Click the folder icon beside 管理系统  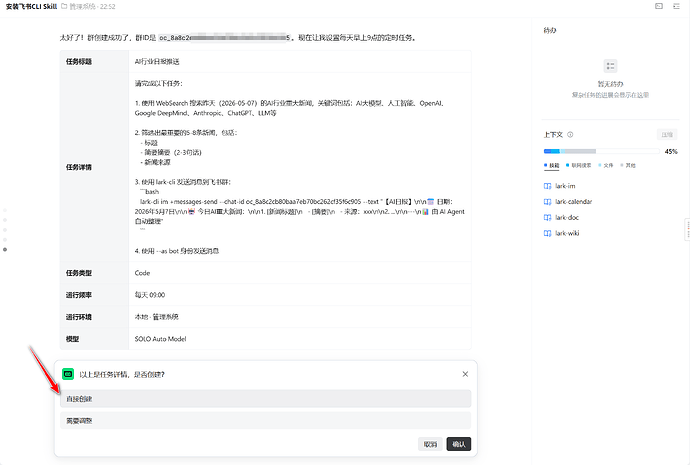coord(64,6)
